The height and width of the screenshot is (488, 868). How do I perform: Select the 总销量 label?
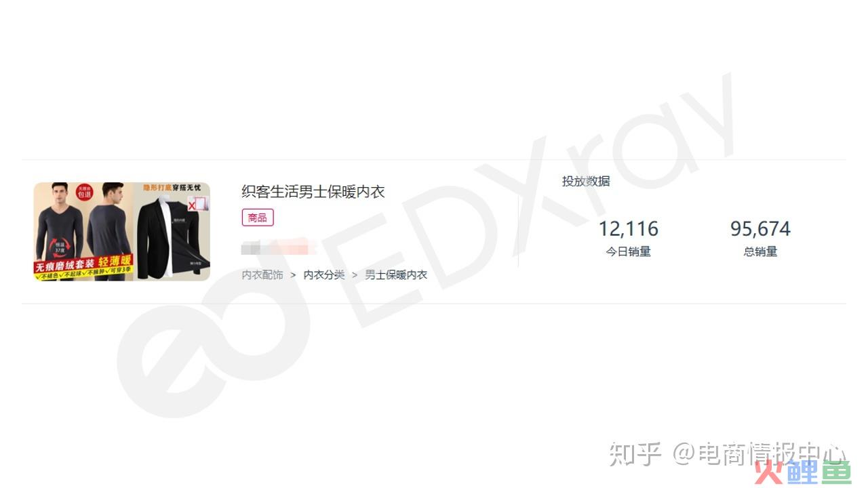[760, 251]
